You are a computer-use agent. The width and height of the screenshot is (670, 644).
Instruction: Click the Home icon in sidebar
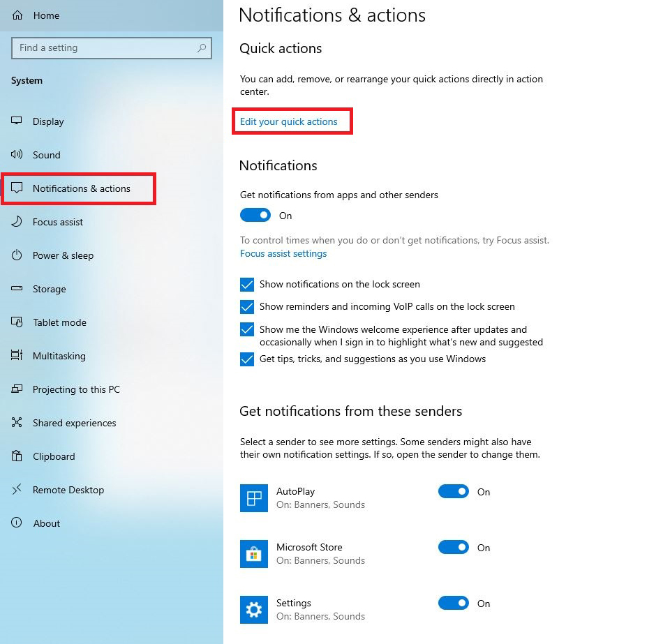point(17,15)
